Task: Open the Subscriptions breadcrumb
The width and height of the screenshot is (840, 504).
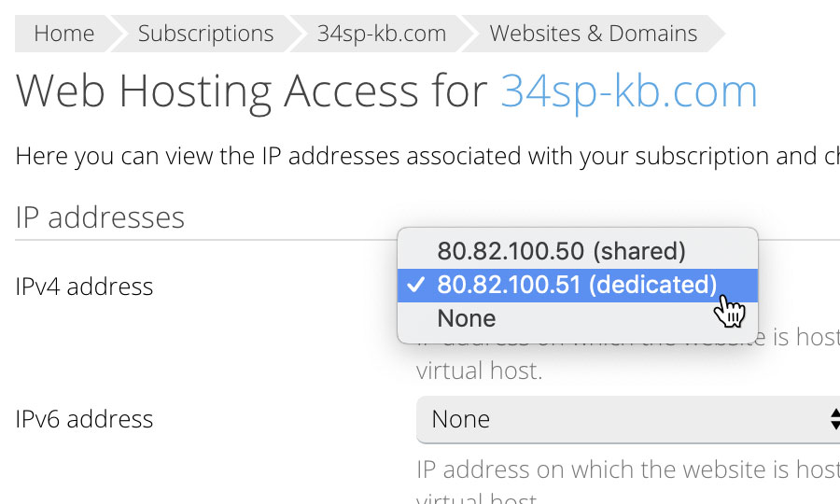Action: pyautogui.click(x=205, y=34)
